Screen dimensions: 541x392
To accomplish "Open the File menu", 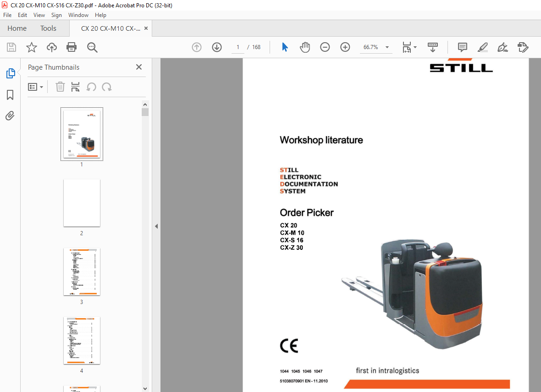I will (7, 15).
